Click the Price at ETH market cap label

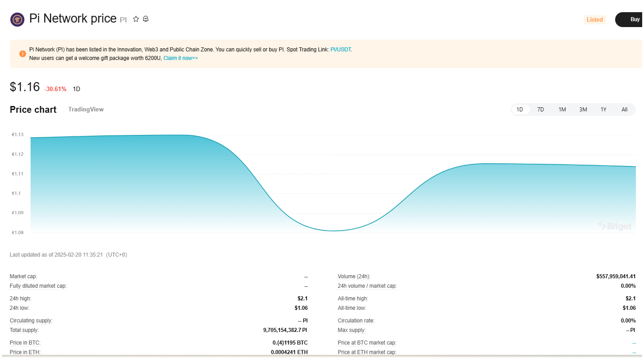pos(367,352)
